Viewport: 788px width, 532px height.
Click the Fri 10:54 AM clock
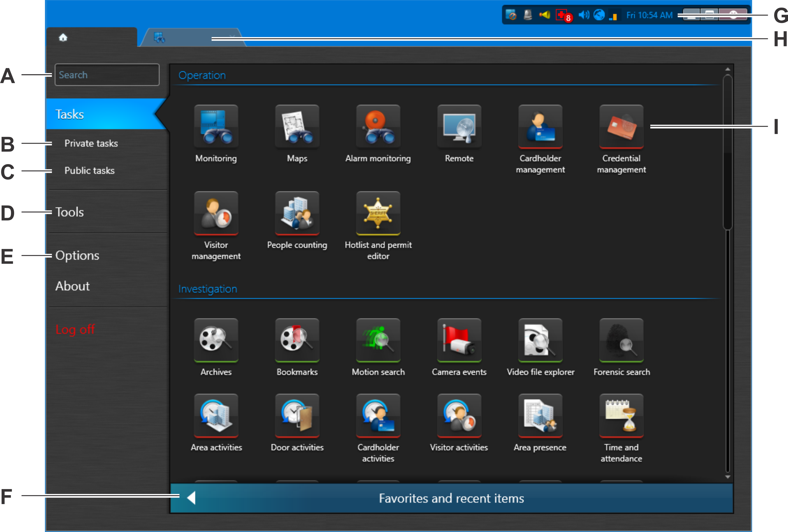coord(649,15)
